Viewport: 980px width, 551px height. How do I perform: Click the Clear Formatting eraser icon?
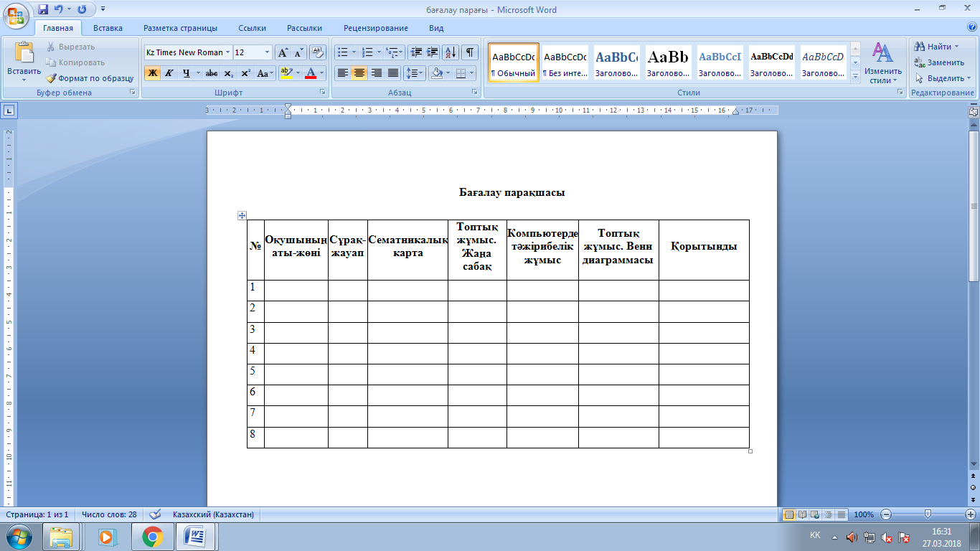click(318, 52)
